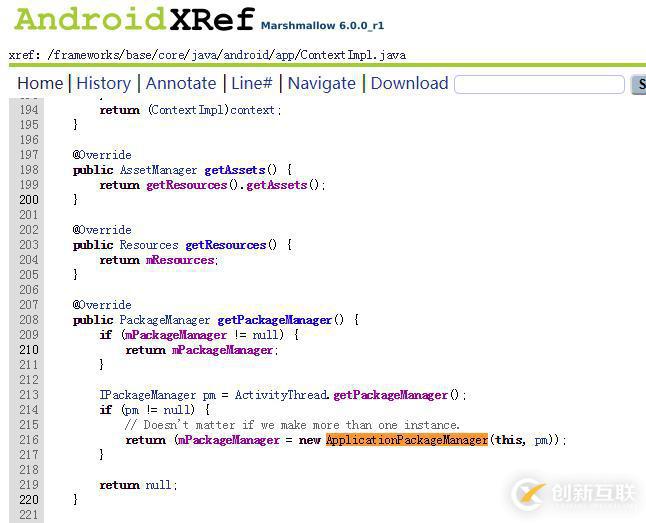646x523 pixels.
Task: Jump to line number 199
Action: 29,185
